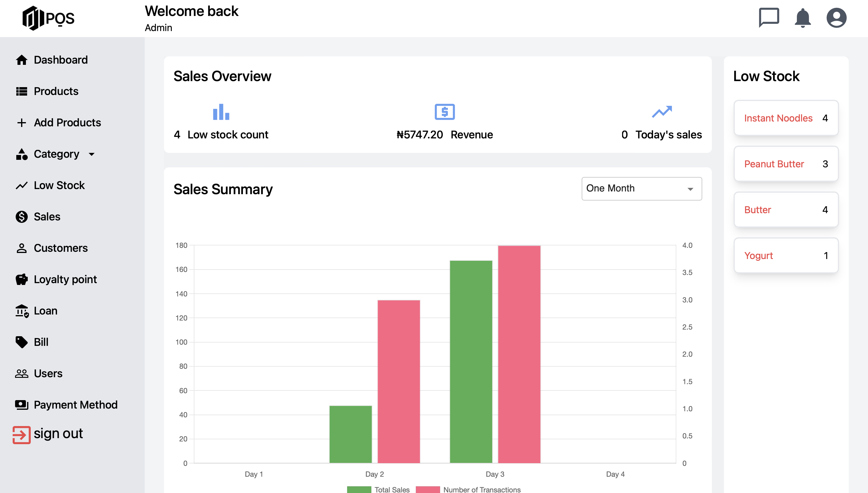Click the Products list icon
Image resolution: width=868 pixels, height=493 pixels.
[x=22, y=91]
